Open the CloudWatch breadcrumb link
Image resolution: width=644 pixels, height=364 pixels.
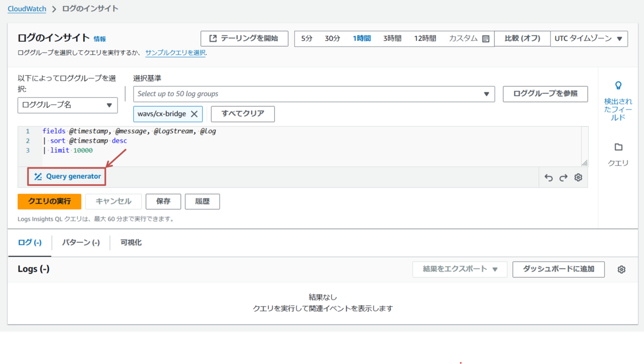(x=27, y=9)
